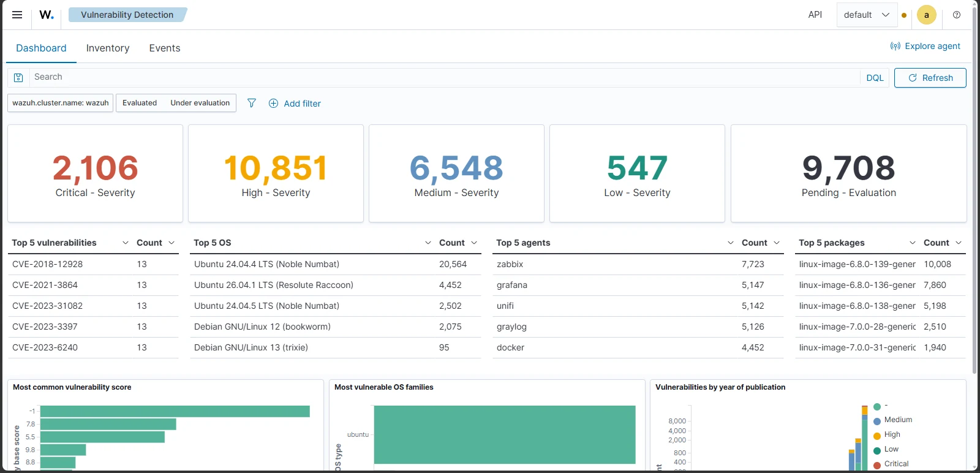Select the 10,851 High - Severity metric
The image size is (980, 473).
click(276, 173)
